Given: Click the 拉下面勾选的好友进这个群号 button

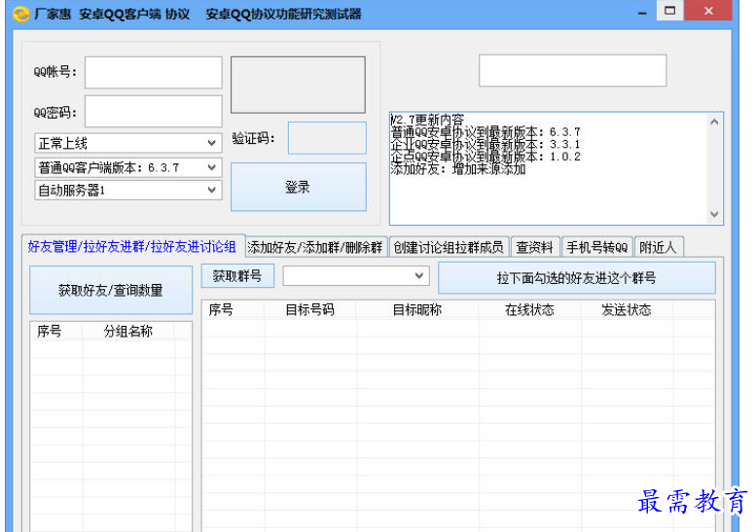Looking at the screenshot, I should 576,278.
